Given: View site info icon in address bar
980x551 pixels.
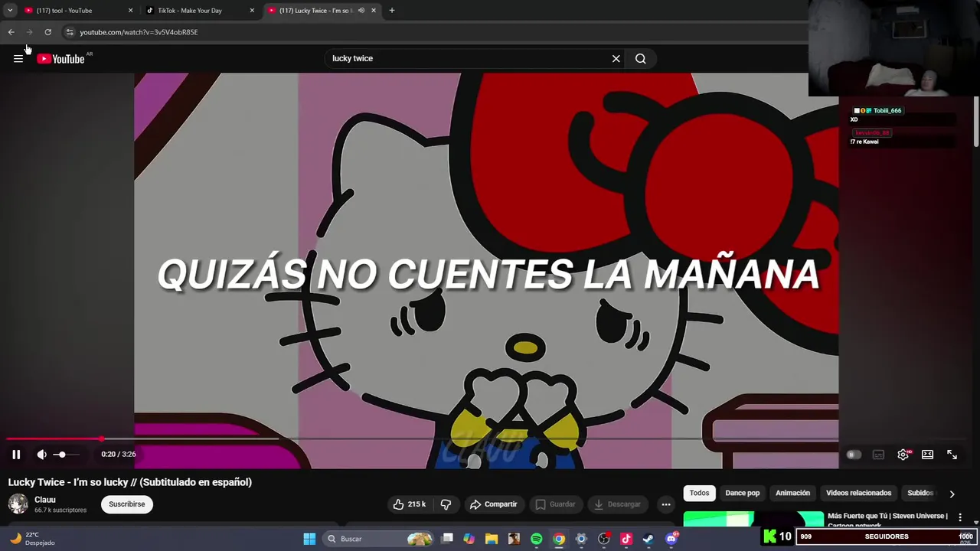Looking at the screenshot, I should pyautogui.click(x=70, y=32).
